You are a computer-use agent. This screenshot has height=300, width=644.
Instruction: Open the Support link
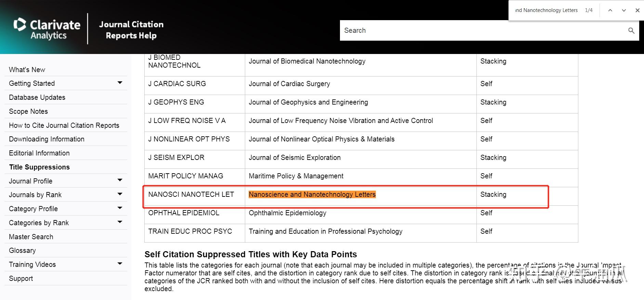pyautogui.click(x=21, y=278)
